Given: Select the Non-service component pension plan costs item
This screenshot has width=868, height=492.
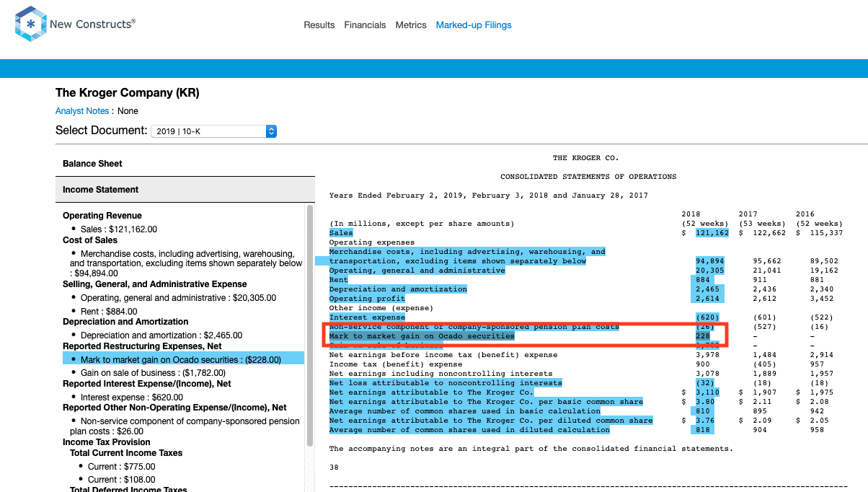Looking at the screenshot, I should tap(185, 426).
